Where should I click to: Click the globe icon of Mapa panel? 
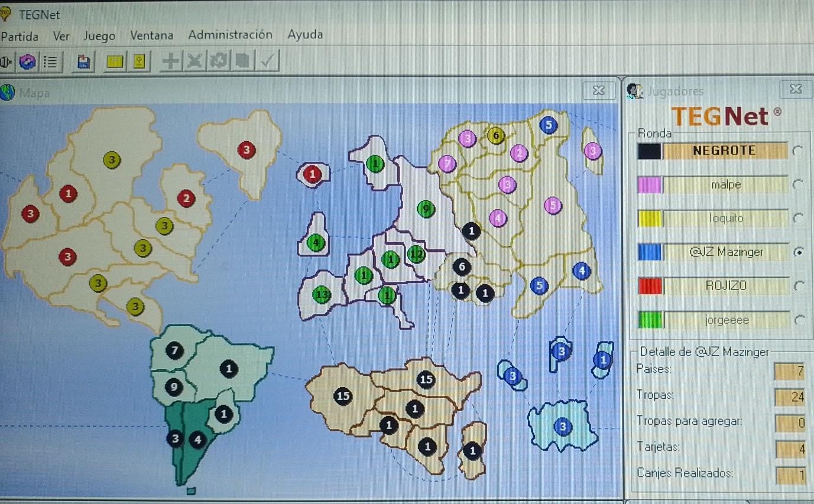[8, 92]
